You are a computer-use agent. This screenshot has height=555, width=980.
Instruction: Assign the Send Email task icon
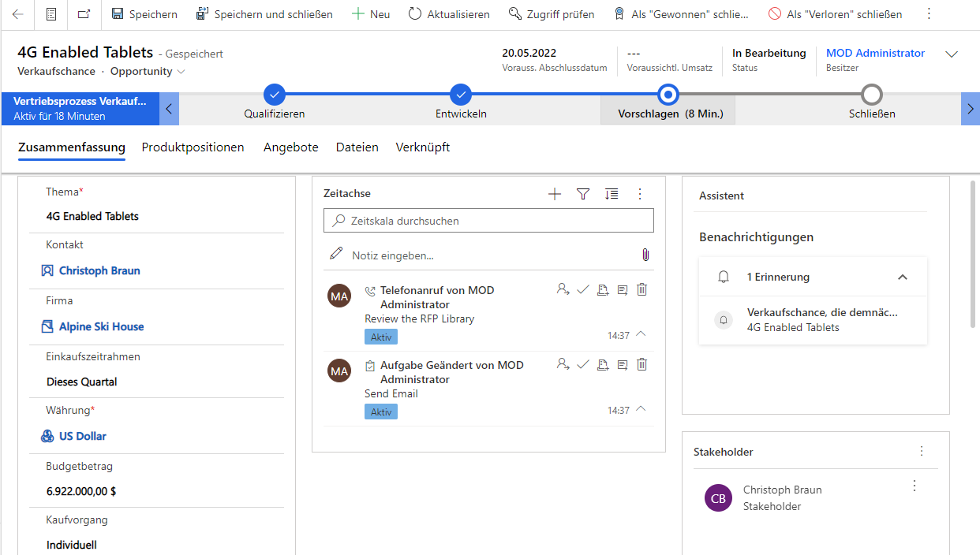pyautogui.click(x=563, y=364)
